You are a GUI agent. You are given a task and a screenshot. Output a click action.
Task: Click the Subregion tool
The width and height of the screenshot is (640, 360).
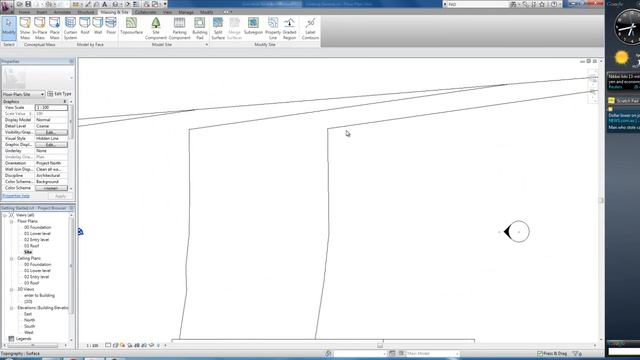point(253,26)
